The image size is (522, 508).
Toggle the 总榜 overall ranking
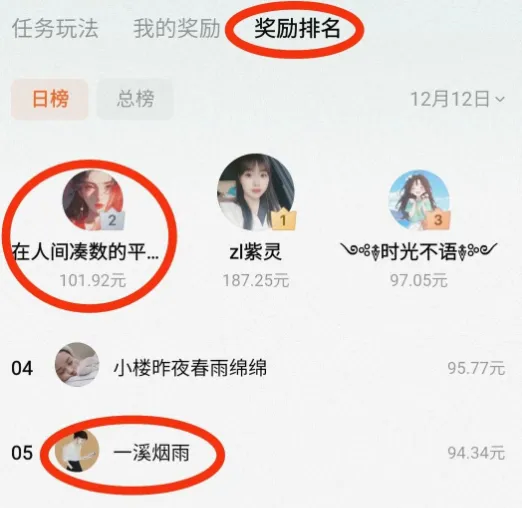pyautogui.click(x=135, y=99)
